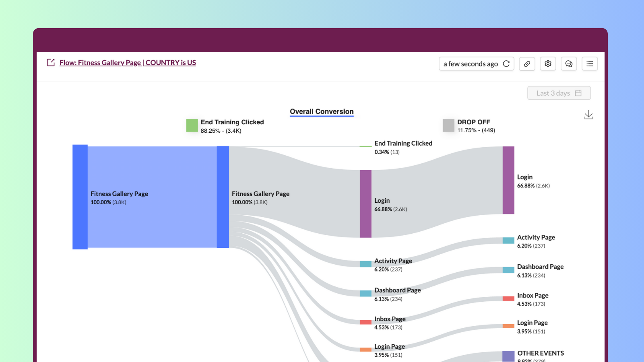Click the green End Training Clicked color swatch

pyautogui.click(x=192, y=125)
